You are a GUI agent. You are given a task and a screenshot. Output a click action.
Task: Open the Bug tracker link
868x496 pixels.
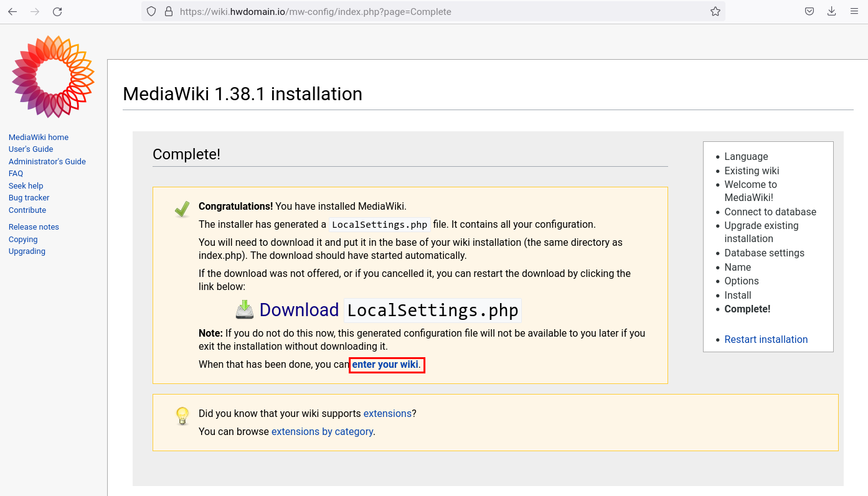point(29,198)
